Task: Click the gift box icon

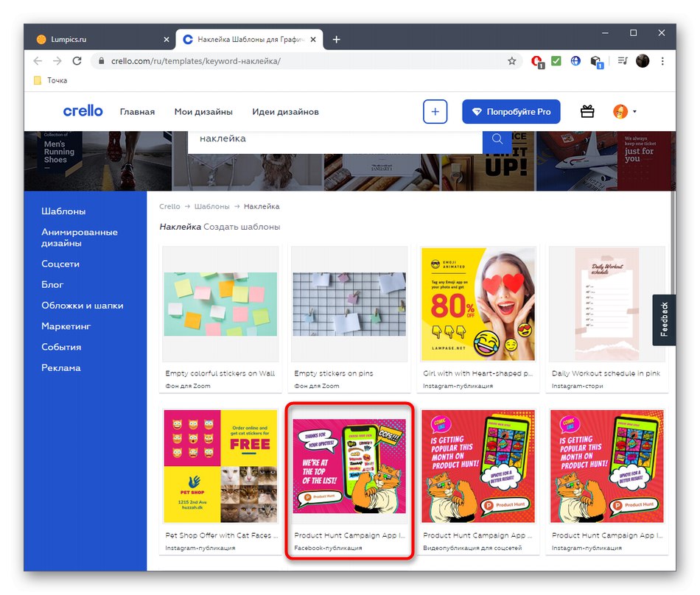Action: [x=587, y=111]
